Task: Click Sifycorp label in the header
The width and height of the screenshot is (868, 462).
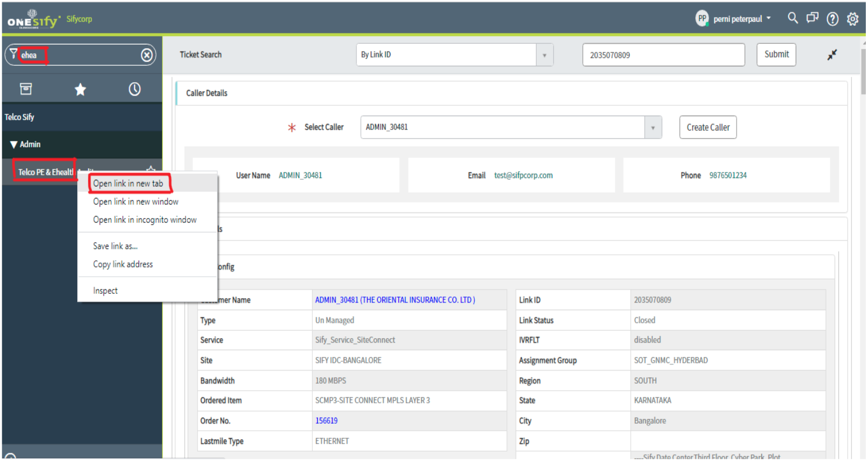Action: click(79, 19)
